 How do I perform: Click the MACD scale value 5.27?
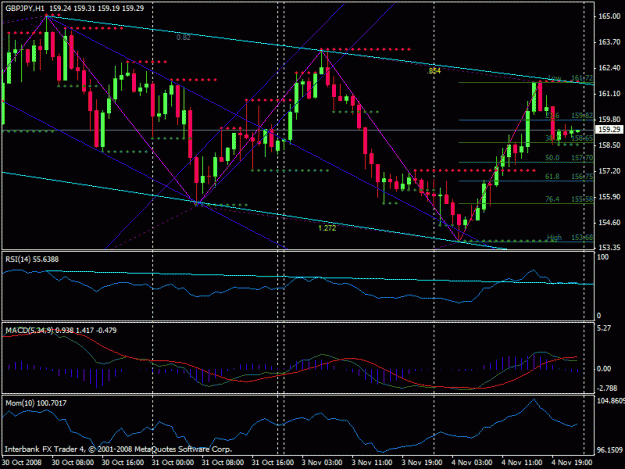pyautogui.click(x=604, y=328)
